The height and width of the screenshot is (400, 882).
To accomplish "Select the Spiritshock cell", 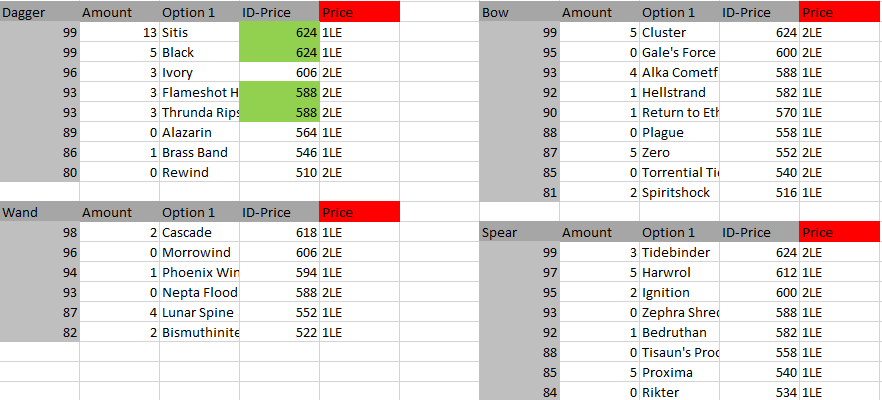I will tap(679, 192).
